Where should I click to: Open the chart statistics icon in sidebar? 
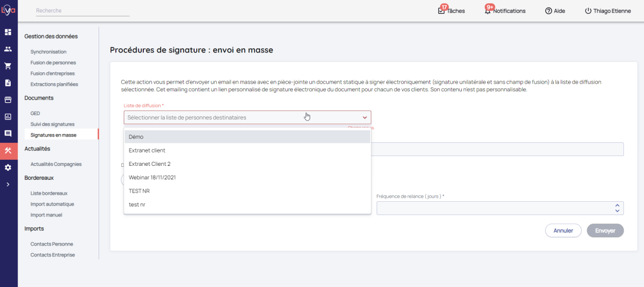[8, 117]
